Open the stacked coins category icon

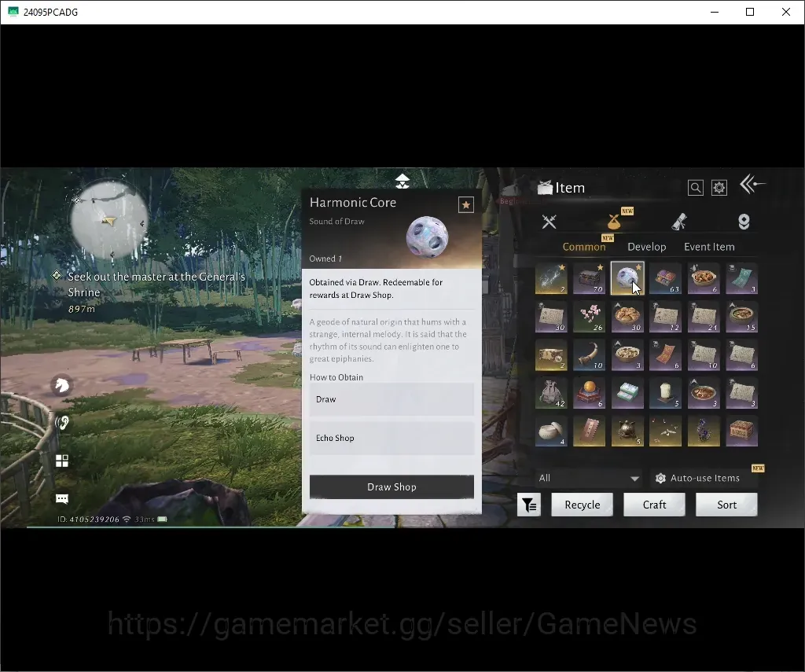[744, 222]
